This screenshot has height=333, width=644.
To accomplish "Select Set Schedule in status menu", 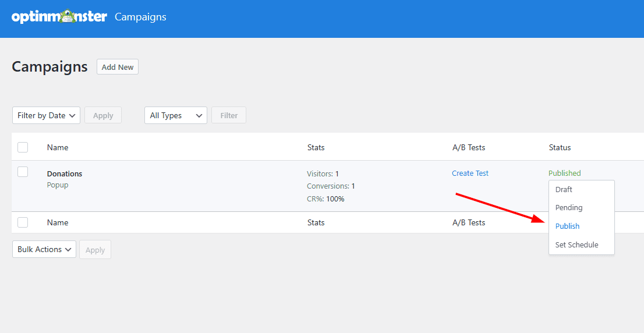I will 576,245.
